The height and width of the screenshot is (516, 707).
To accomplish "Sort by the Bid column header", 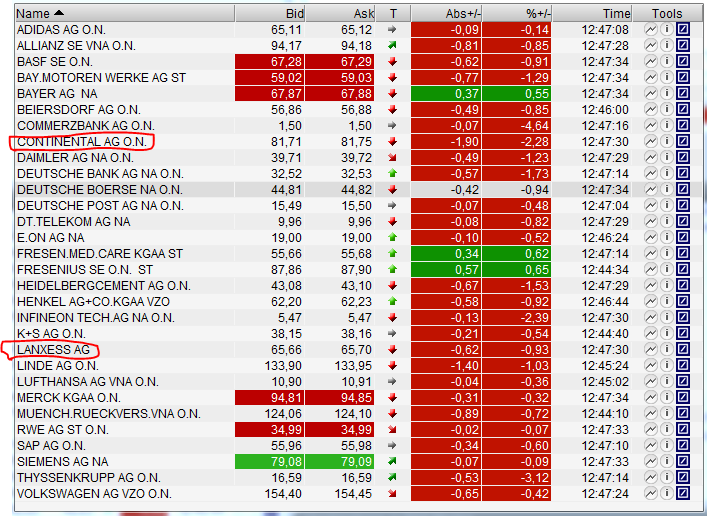I will tap(270, 14).
